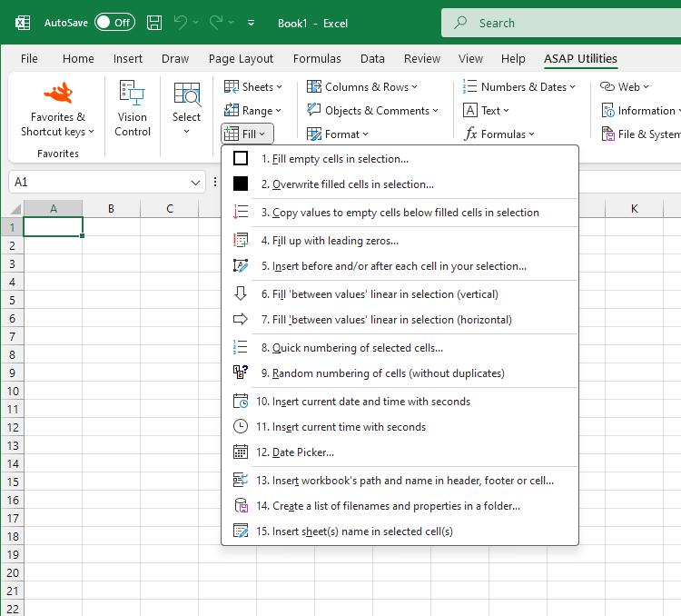
Task: Expand the Format menu
Action: pyautogui.click(x=338, y=134)
